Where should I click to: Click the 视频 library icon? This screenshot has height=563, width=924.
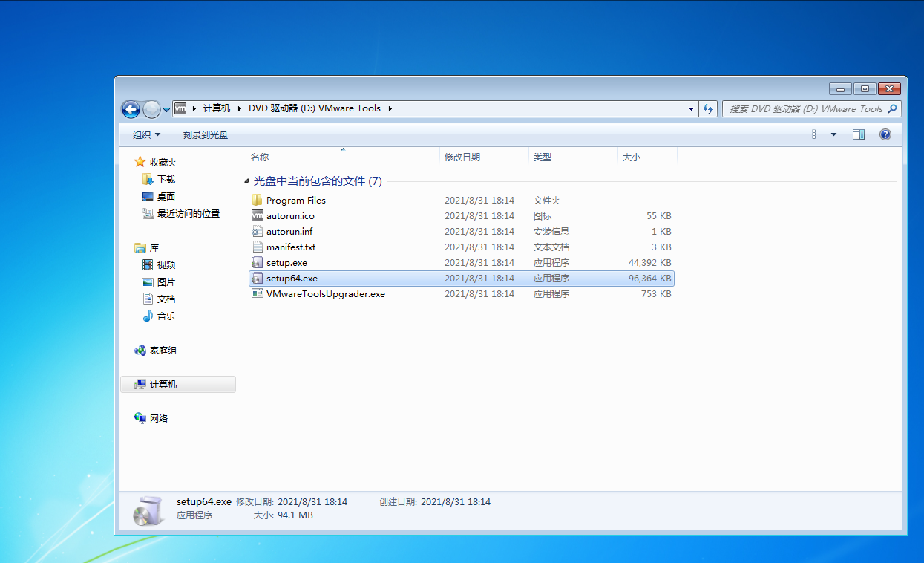[148, 264]
